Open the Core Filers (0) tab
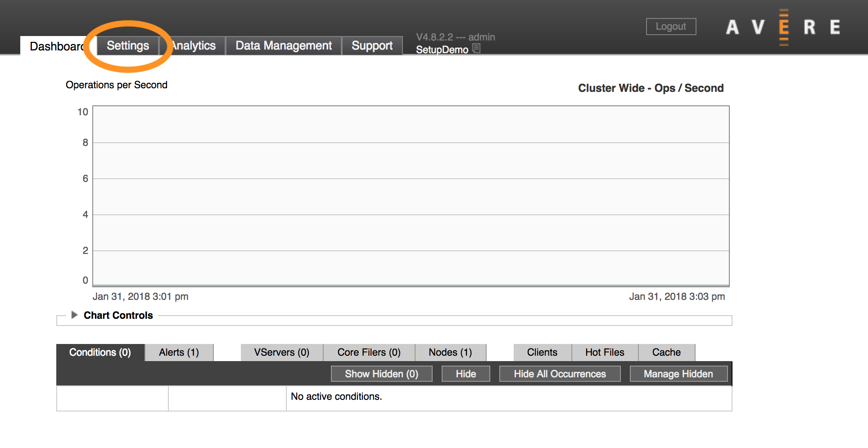 tap(369, 353)
